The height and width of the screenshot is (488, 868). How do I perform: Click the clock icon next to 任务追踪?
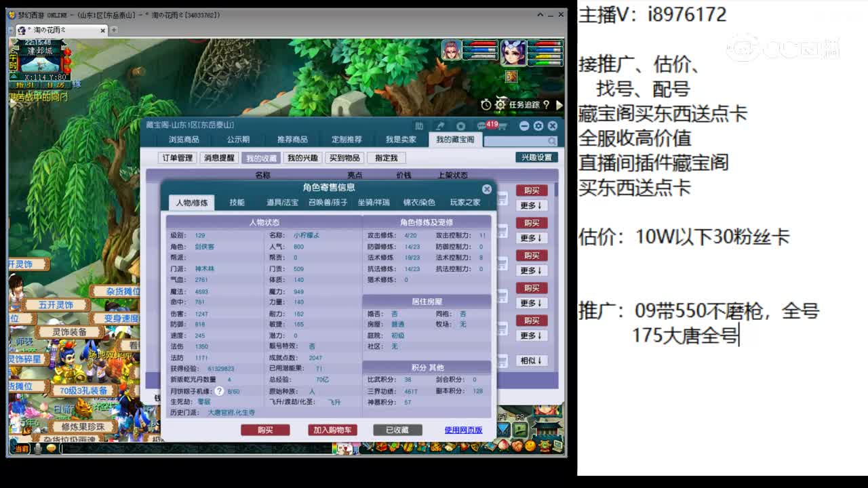(x=486, y=105)
